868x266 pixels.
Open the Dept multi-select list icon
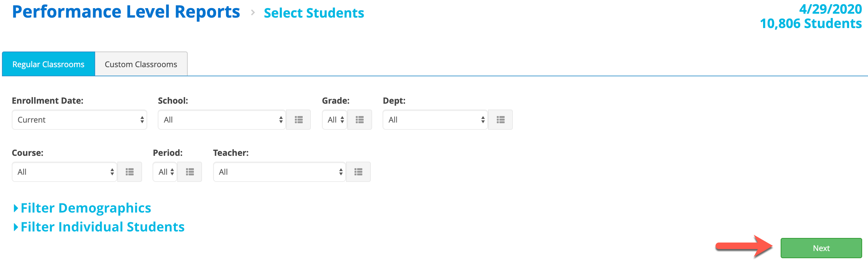pyautogui.click(x=500, y=120)
